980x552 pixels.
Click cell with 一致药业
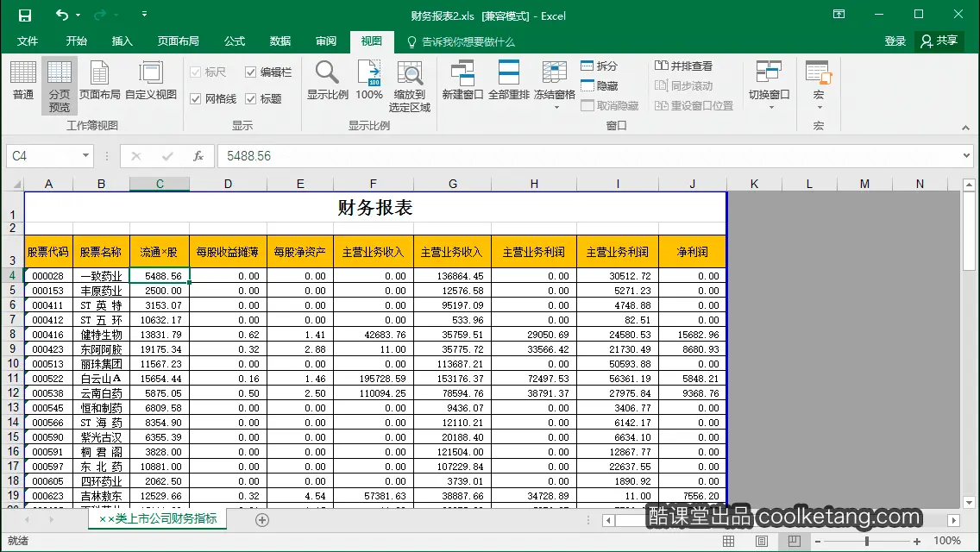coord(101,276)
